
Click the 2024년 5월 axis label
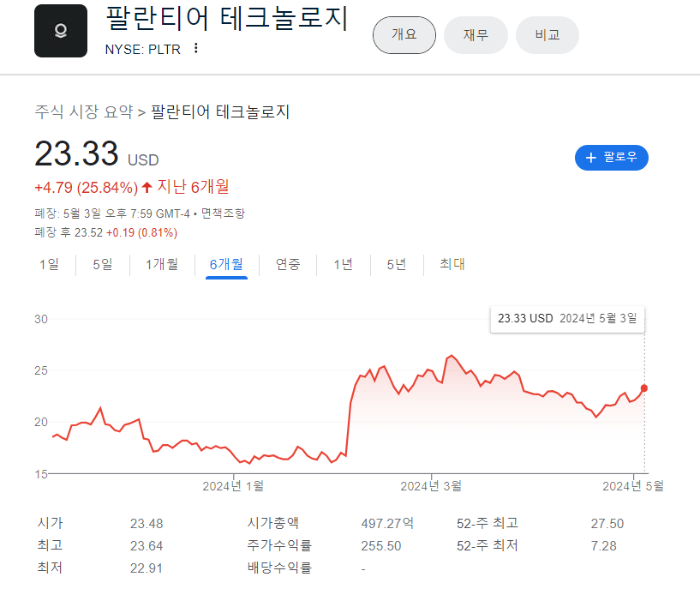[633, 486]
